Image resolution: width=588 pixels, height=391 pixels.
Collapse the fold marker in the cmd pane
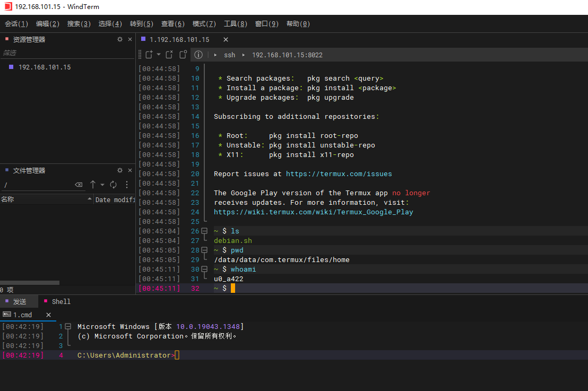[68, 326]
